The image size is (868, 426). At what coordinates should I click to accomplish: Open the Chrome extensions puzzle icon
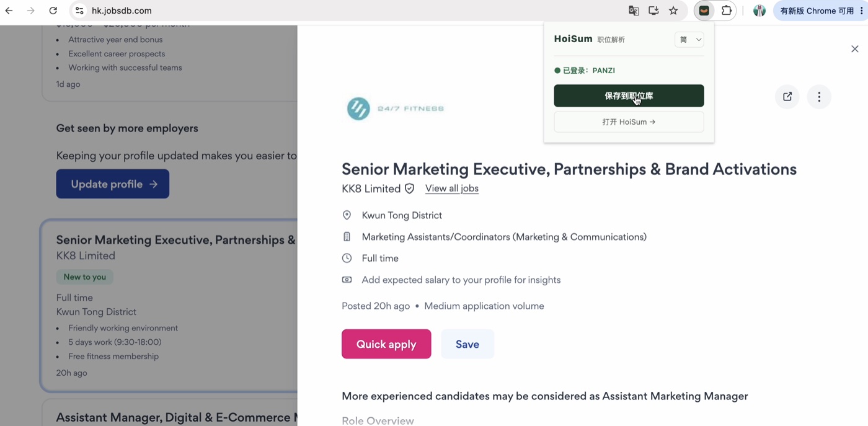[x=727, y=11]
